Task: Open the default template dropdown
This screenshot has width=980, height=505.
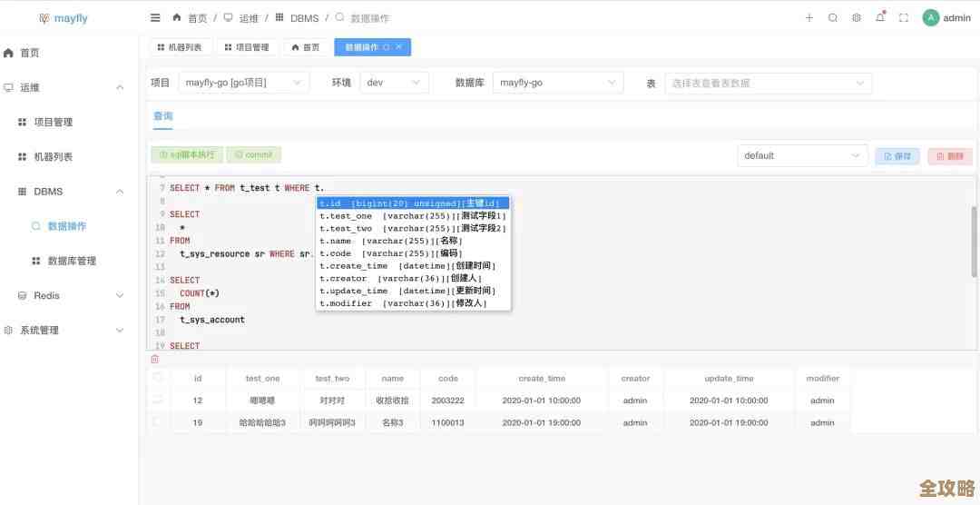Action: 802,155
